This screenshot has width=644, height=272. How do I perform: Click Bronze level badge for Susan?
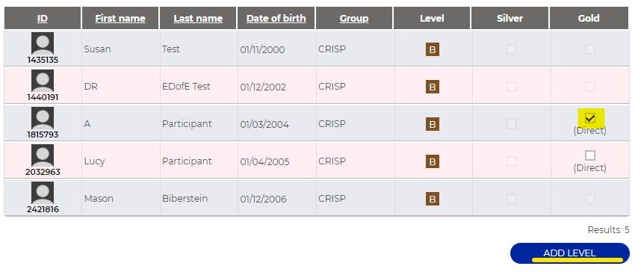pyautogui.click(x=432, y=49)
